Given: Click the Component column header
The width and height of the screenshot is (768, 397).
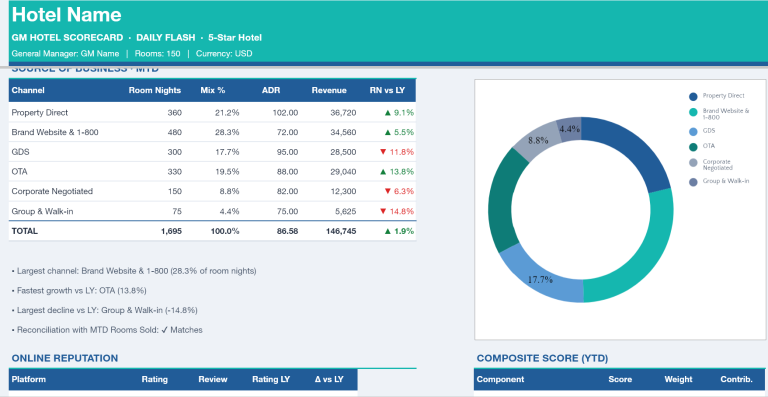Looking at the screenshot, I should pos(500,379).
